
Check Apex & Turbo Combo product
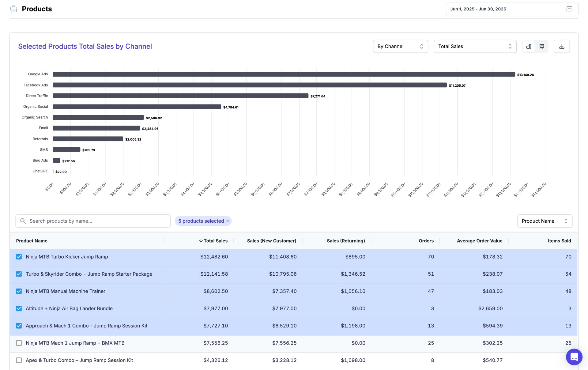19,360
